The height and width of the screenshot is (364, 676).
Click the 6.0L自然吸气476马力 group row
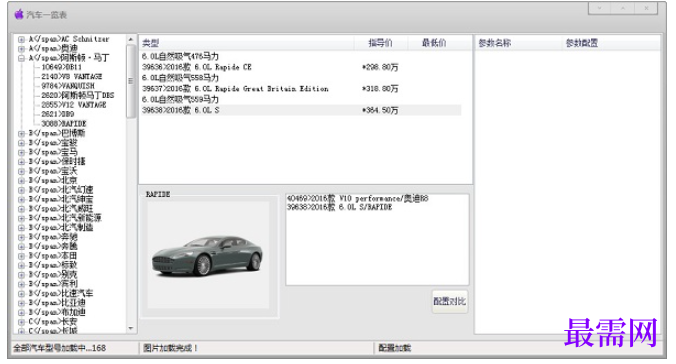pyautogui.click(x=301, y=56)
